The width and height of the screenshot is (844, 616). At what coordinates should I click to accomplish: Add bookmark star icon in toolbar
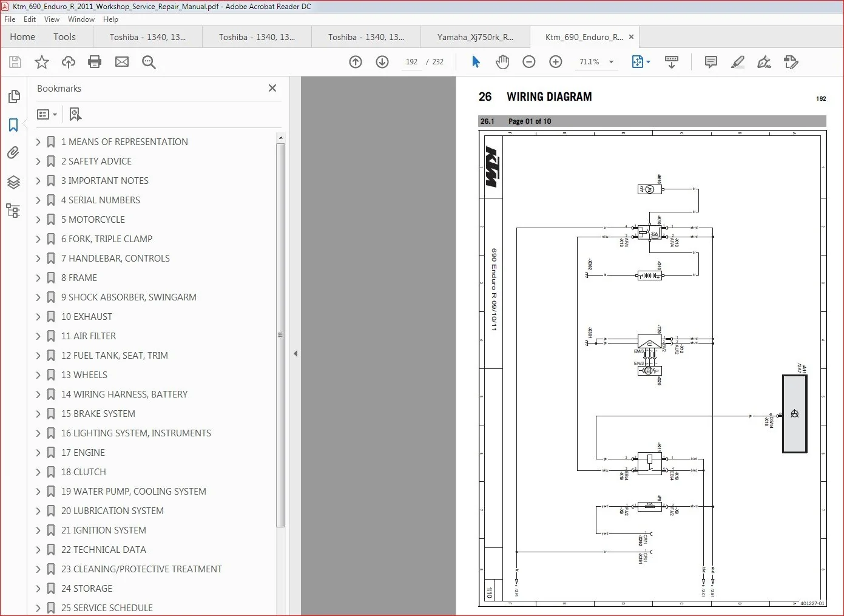coord(42,62)
